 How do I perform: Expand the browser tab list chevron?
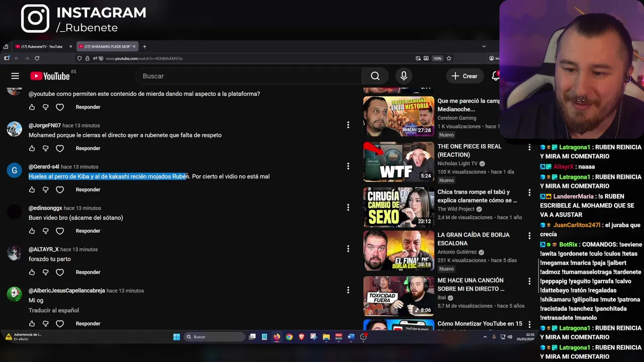[x=484, y=46]
